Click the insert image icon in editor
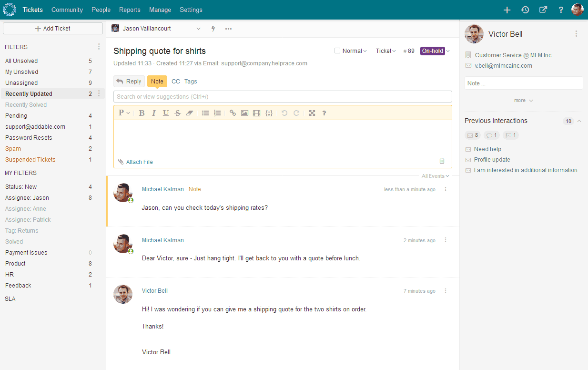This screenshot has height=370, width=588. point(244,113)
